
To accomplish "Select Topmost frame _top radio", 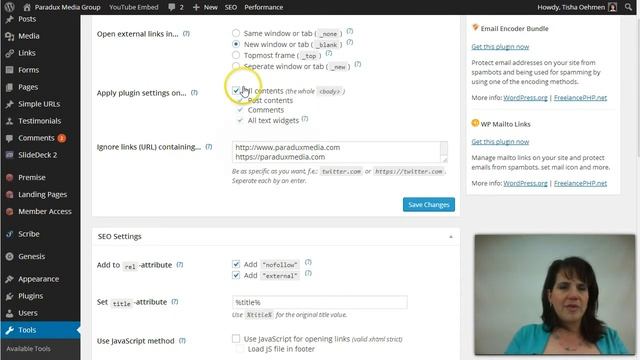I will pyautogui.click(x=236, y=55).
